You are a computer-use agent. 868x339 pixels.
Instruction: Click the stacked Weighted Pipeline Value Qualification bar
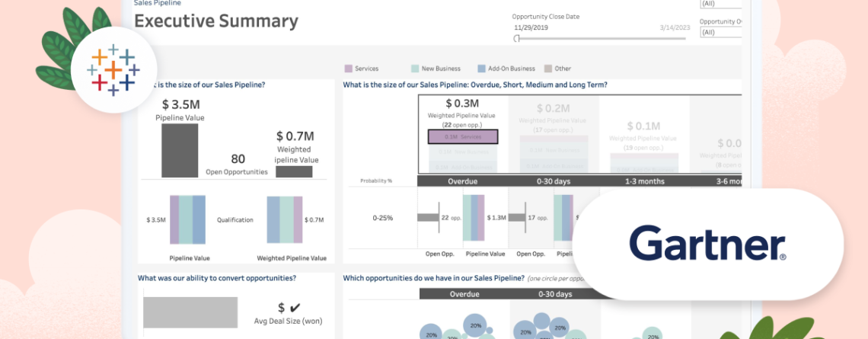pos(285,219)
